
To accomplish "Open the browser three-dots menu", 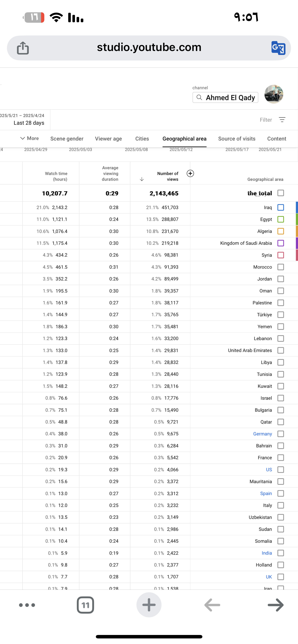I will (27, 605).
